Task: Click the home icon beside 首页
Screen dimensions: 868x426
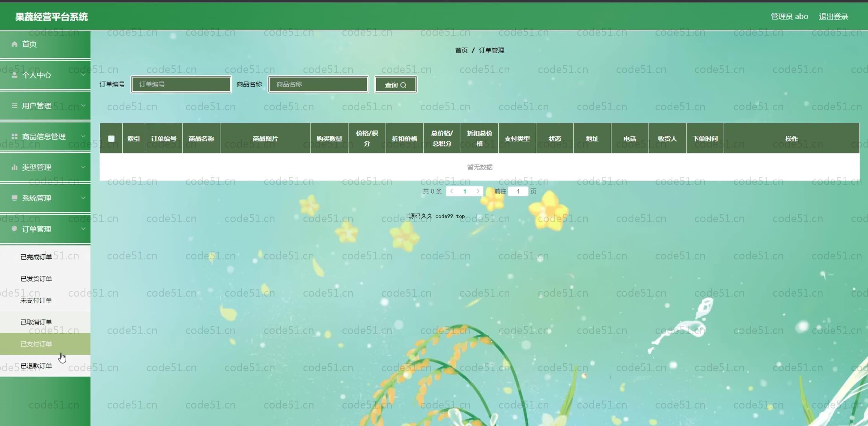Action: (14, 44)
